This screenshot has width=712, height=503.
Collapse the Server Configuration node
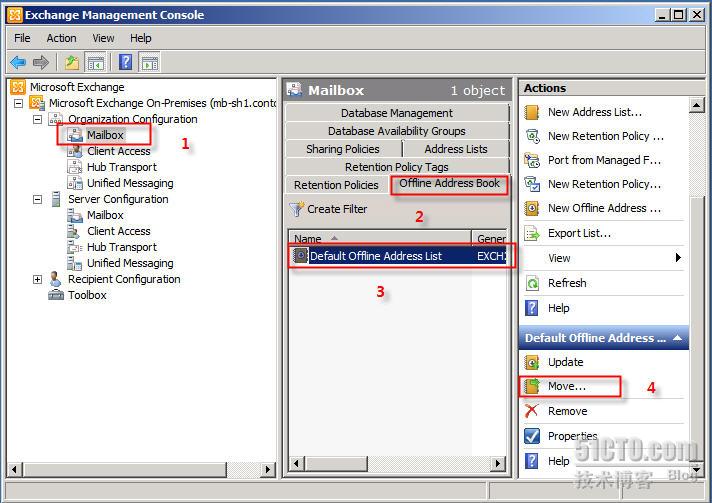[38, 199]
